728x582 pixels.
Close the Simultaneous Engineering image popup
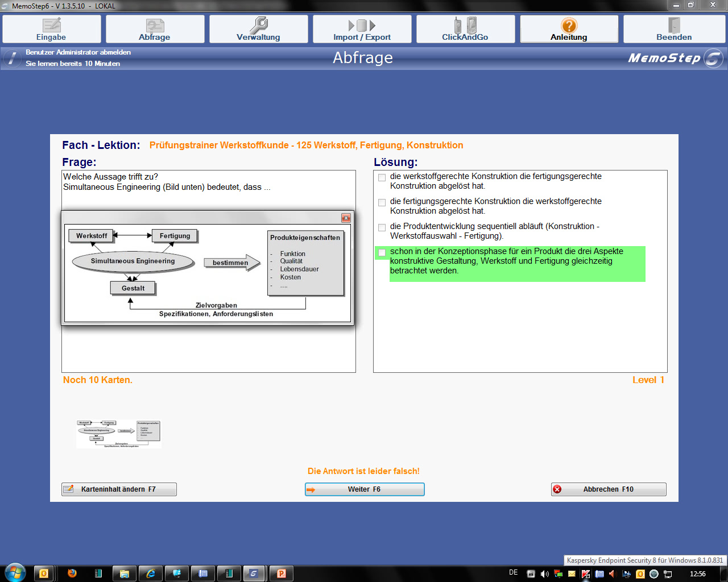click(345, 218)
